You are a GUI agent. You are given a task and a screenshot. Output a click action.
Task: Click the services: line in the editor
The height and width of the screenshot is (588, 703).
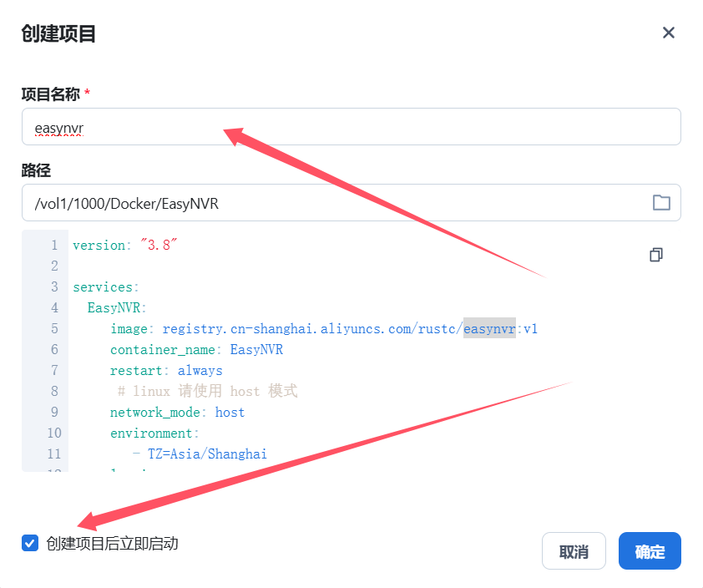(x=105, y=287)
